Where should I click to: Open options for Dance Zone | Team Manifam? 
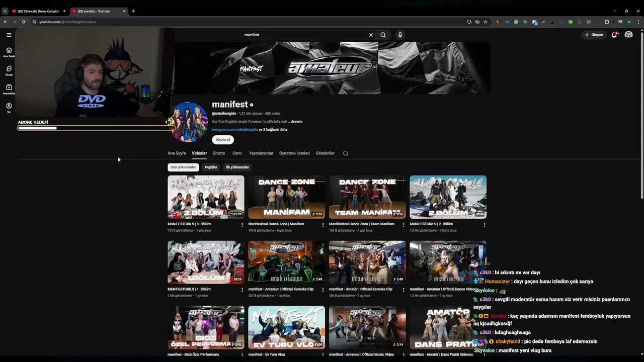404,225
